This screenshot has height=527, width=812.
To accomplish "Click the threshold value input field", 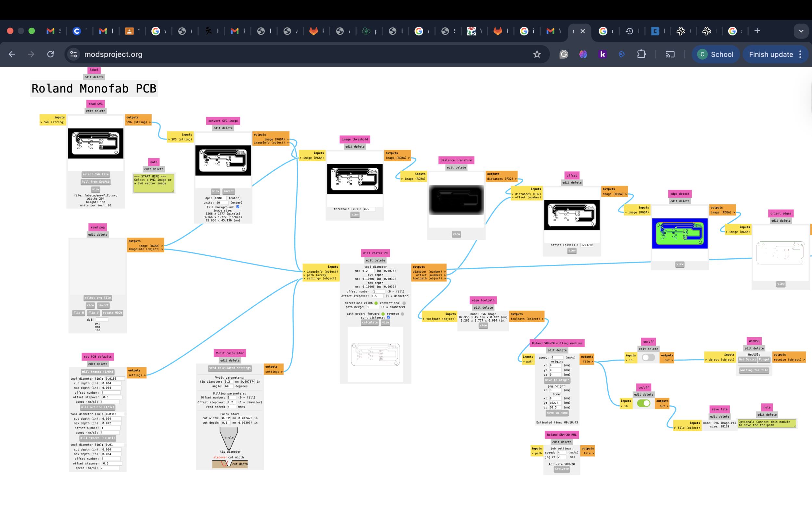I will pyautogui.click(x=369, y=209).
